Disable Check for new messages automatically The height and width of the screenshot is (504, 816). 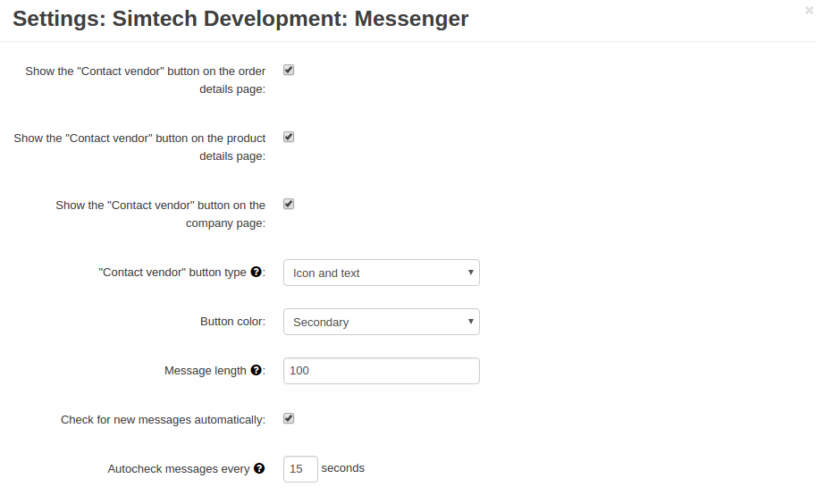coord(289,419)
